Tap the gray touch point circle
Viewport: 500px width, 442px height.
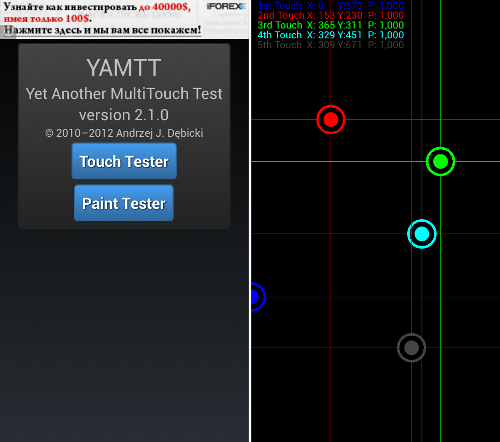tap(411, 348)
